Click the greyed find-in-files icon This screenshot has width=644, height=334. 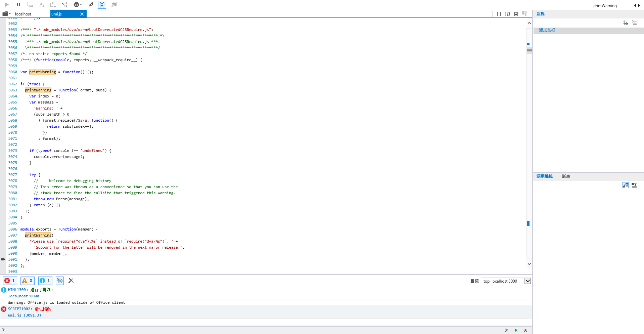click(x=114, y=5)
